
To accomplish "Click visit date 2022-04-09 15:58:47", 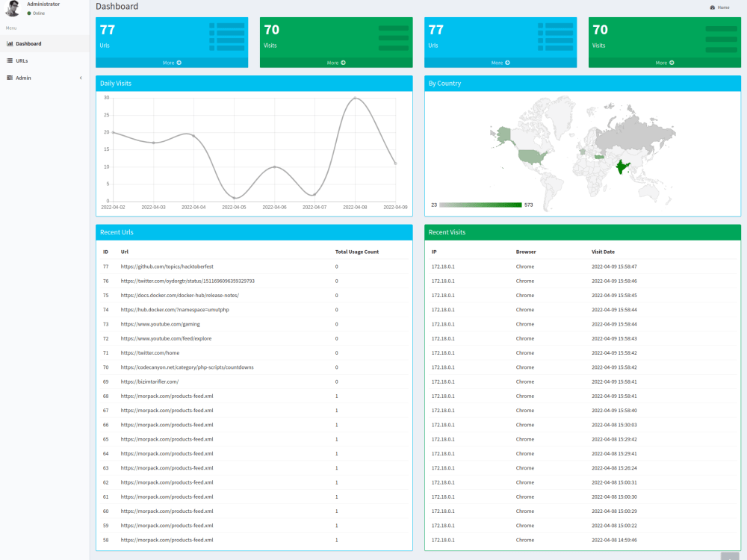I will [614, 267].
